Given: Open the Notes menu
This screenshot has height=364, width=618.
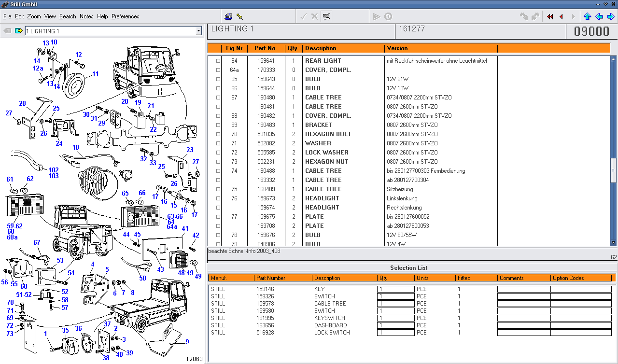Looking at the screenshot, I should pos(86,16).
